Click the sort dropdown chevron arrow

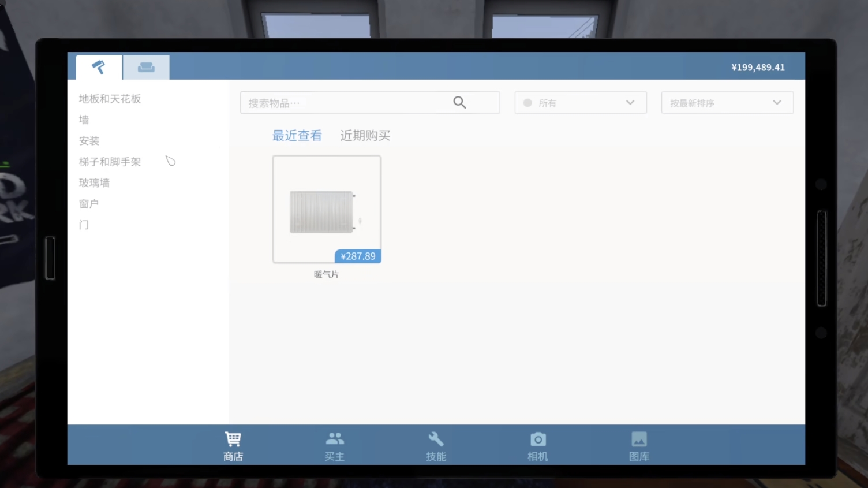coord(777,103)
